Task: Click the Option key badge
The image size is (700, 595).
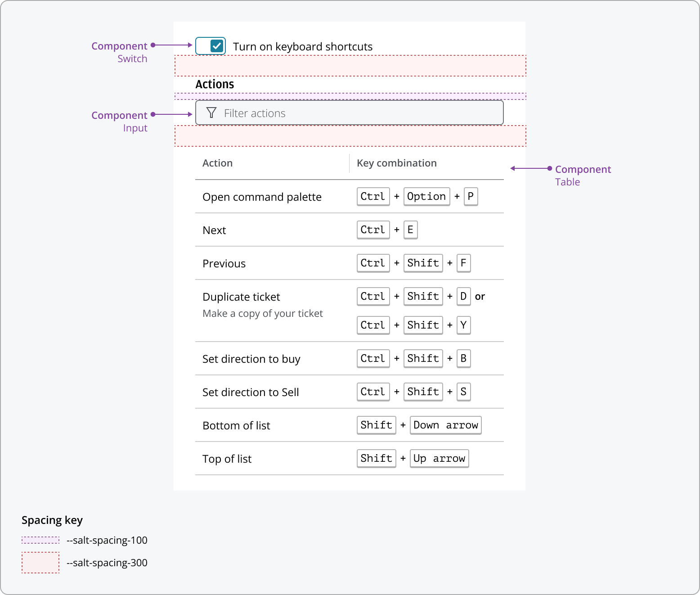Action: click(x=426, y=196)
